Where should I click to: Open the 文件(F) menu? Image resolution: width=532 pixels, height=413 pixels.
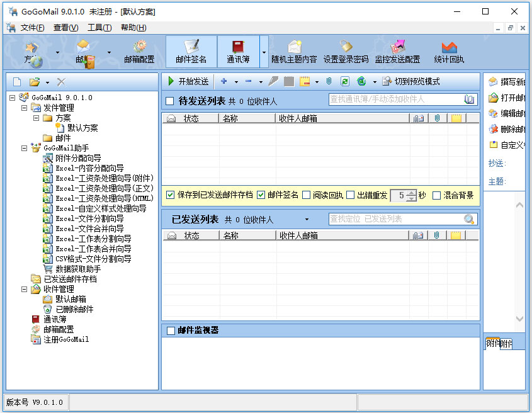click(31, 28)
